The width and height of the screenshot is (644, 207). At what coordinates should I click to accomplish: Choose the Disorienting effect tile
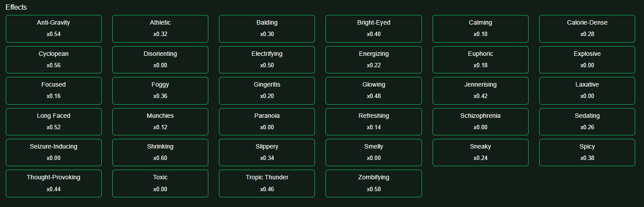coord(160,59)
